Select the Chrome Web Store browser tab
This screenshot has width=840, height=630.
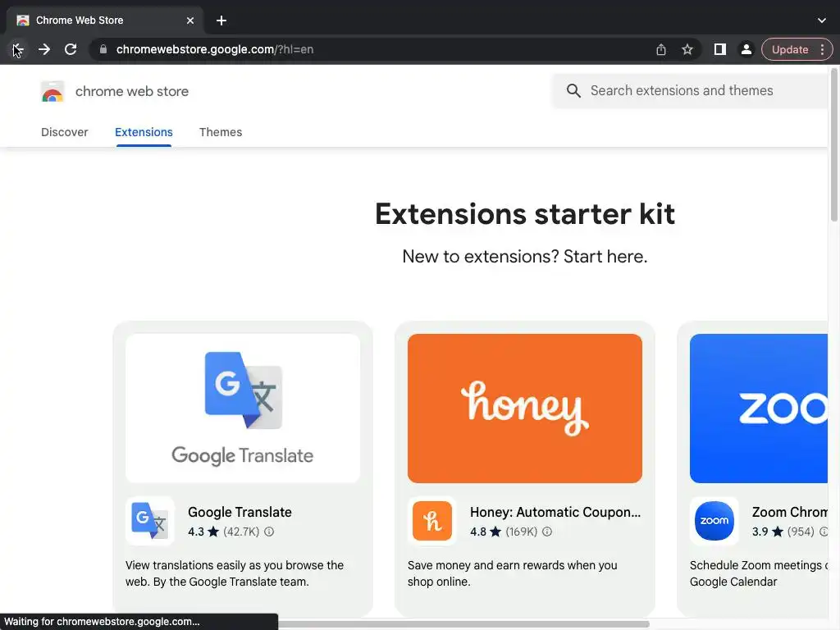pos(105,21)
